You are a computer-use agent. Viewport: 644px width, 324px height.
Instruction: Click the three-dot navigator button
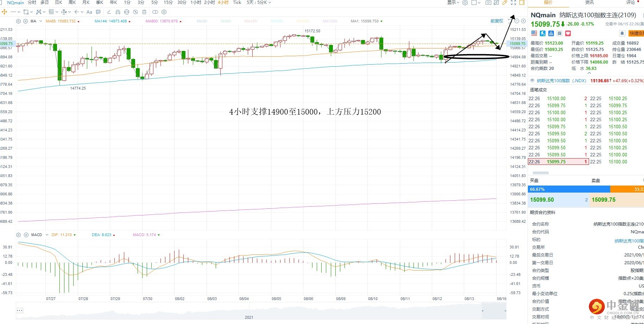(x=20, y=310)
